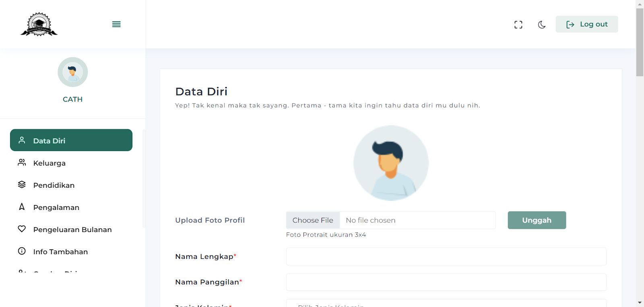Screen dimensions: 644x307
Task: Click the Pengalaman icon in sidebar
Action: coord(22,207)
